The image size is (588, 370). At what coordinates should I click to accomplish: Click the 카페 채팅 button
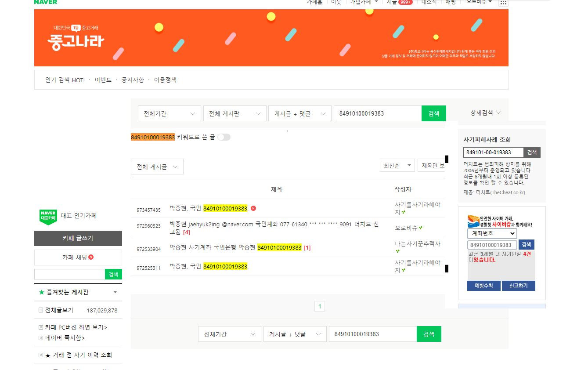tap(78, 258)
